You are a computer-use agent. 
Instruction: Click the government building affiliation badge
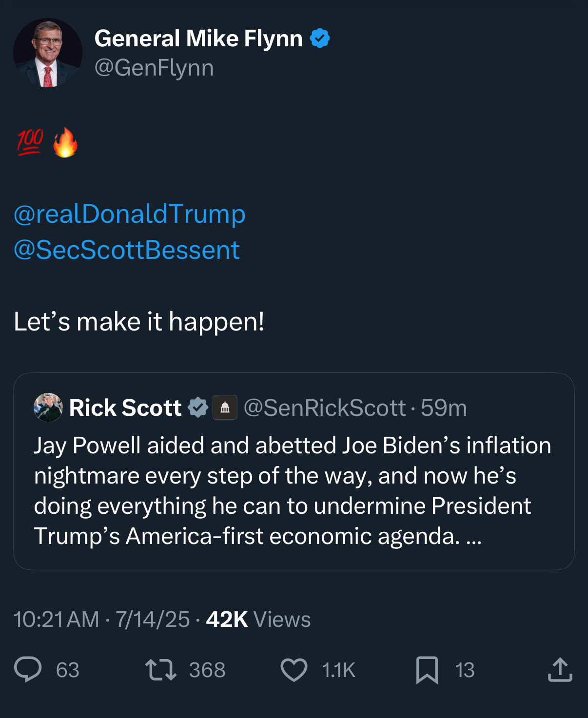click(x=225, y=408)
